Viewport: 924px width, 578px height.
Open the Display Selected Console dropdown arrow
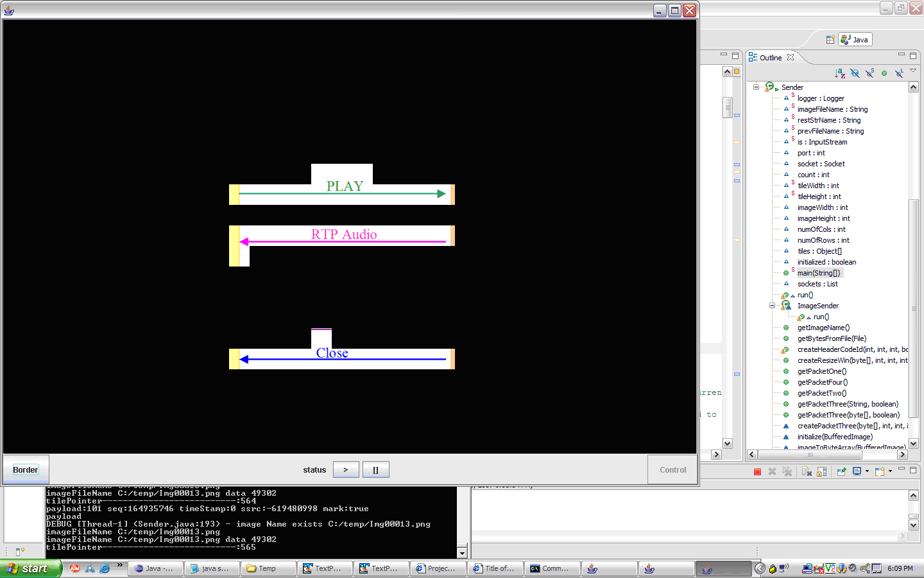coord(867,471)
